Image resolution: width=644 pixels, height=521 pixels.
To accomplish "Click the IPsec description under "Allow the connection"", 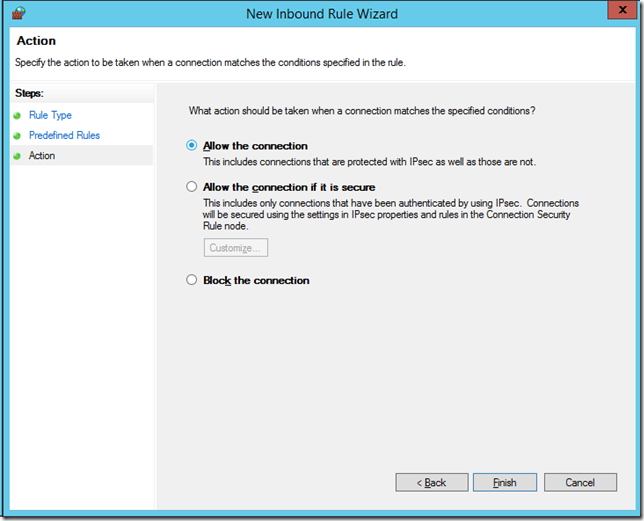I will pos(370,161).
